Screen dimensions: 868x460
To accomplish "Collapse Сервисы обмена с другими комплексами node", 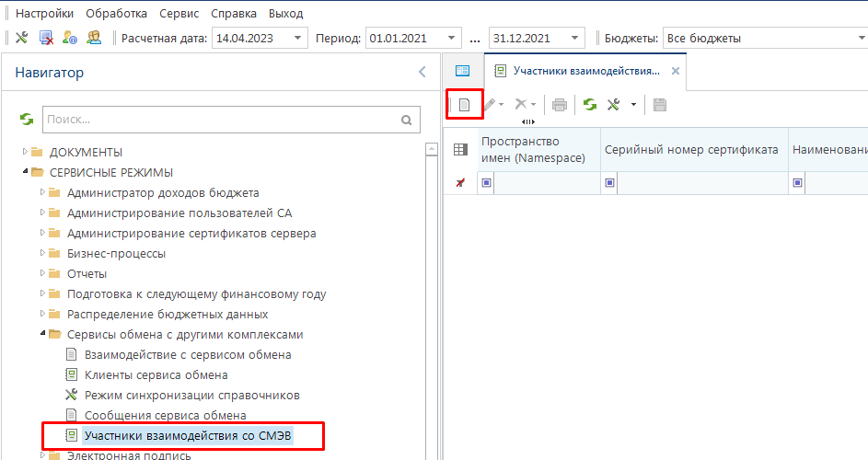I will pos(42,334).
